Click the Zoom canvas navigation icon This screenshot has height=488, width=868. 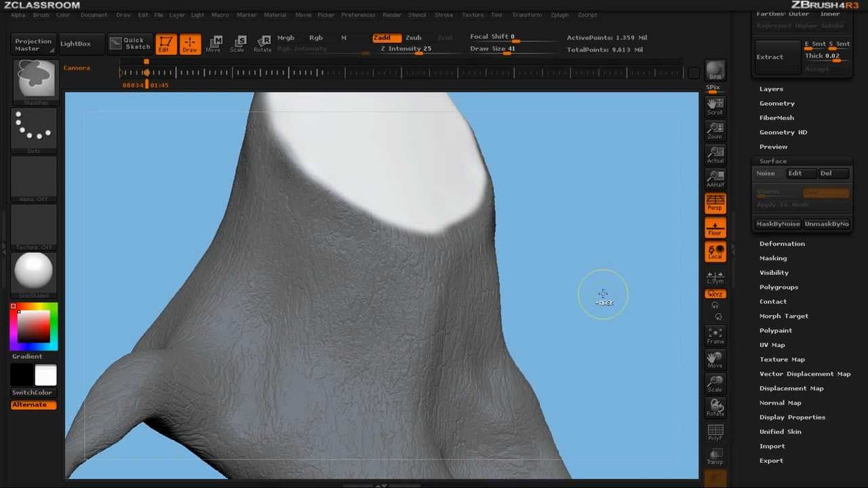click(x=715, y=131)
